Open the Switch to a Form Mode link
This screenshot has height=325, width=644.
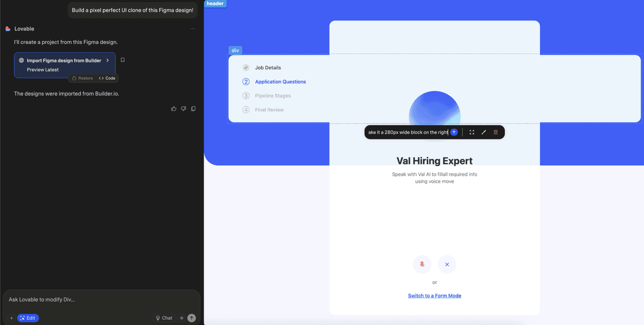tap(434, 295)
